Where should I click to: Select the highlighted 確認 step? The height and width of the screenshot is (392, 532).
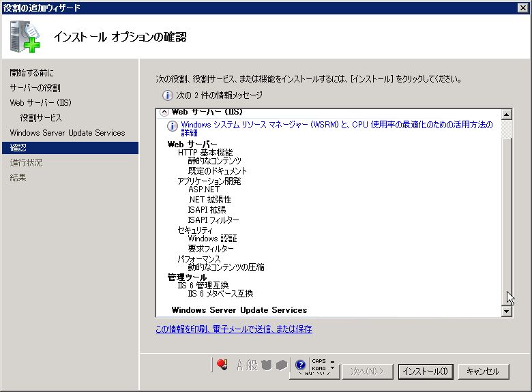coord(70,148)
